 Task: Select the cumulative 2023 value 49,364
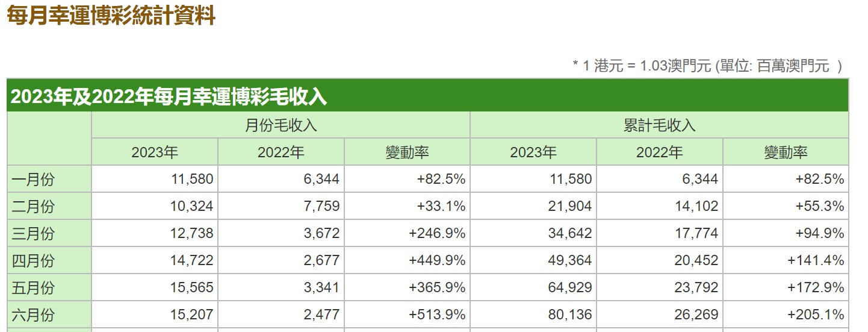571,260
